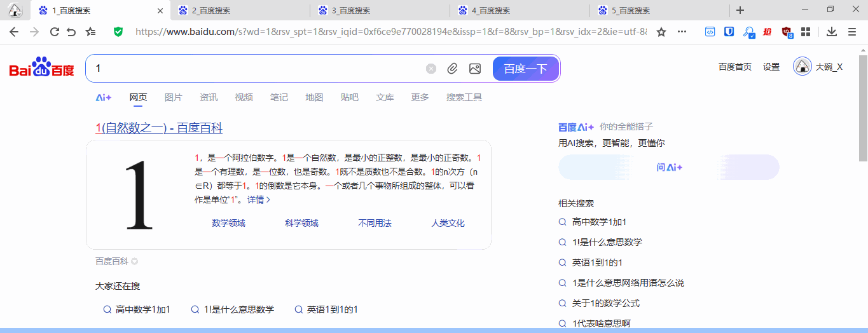The width and height of the screenshot is (868, 333).
Task: Open the 科学领域 section link
Action: pyautogui.click(x=301, y=223)
